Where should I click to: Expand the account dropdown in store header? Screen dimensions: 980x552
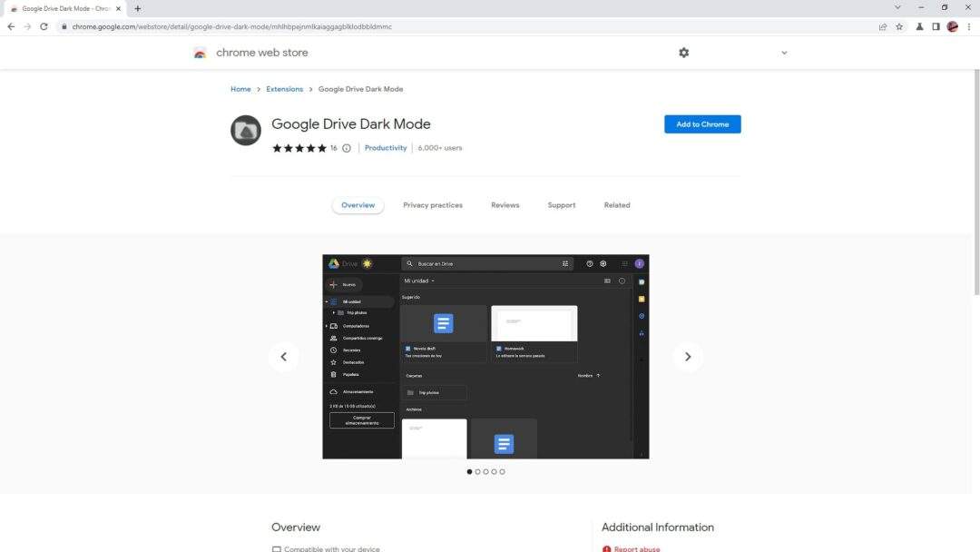pyautogui.click(x=784, y=54)
